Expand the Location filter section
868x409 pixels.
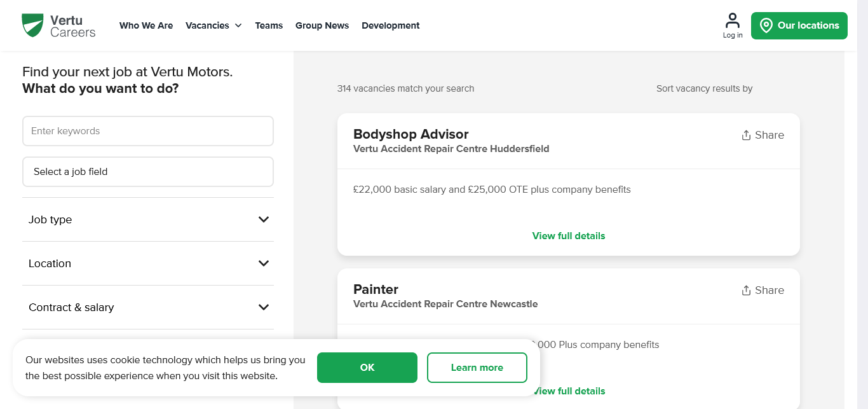pos(264,263)
